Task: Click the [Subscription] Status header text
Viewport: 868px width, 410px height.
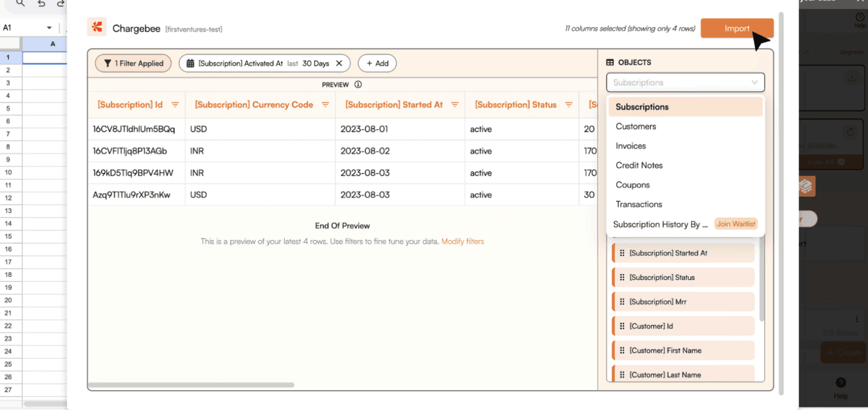Action: (x=515, y=105)
